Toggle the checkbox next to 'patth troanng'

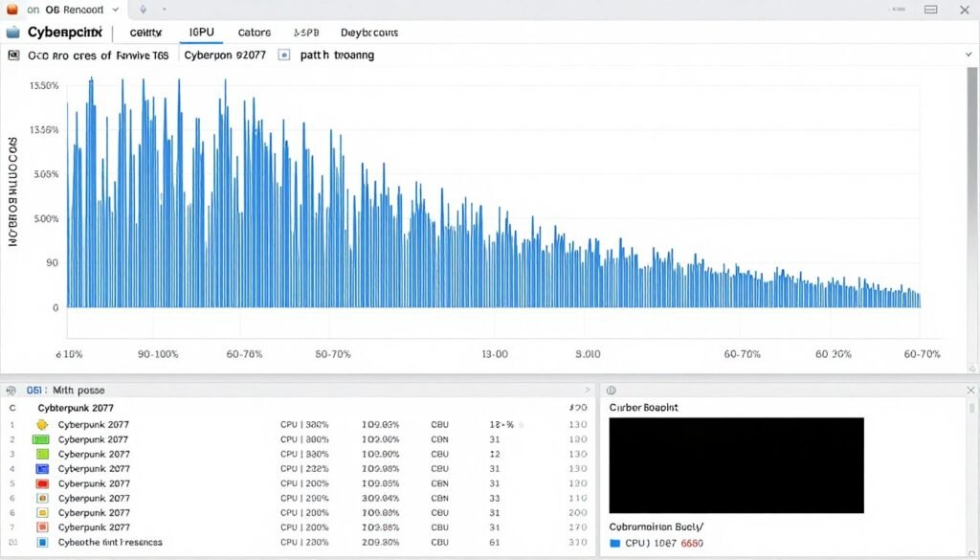[284, 55]
